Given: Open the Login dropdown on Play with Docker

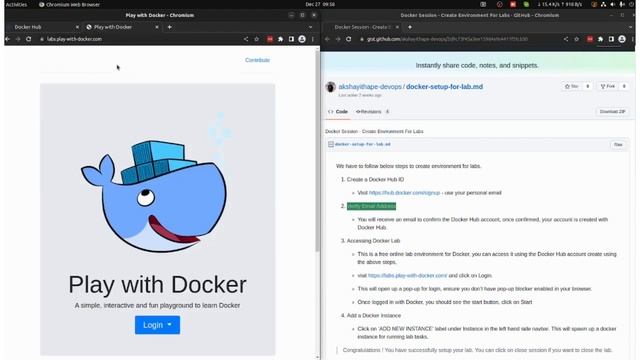Looking at the screenshot, I should click(x=157, y=325).
